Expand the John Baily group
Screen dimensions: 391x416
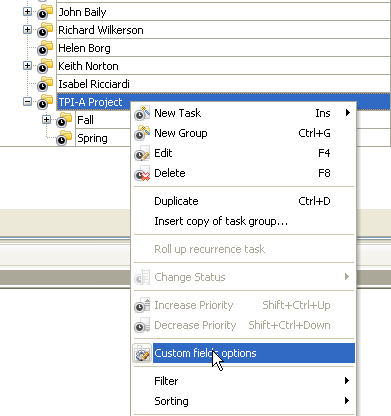27,12
